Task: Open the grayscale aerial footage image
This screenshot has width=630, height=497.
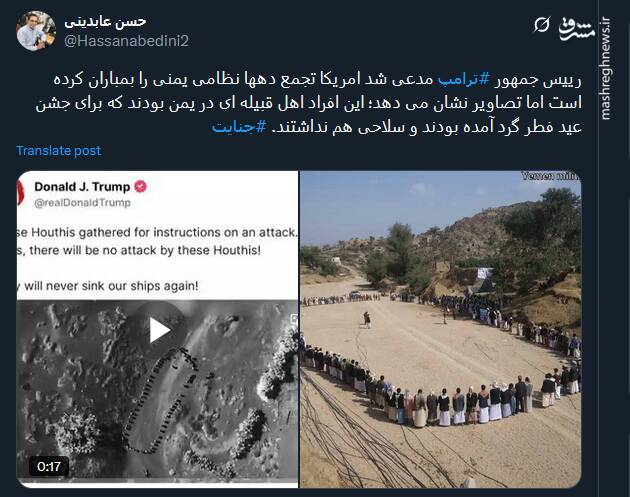Action: pyautogui.click(x=158, y=390)
